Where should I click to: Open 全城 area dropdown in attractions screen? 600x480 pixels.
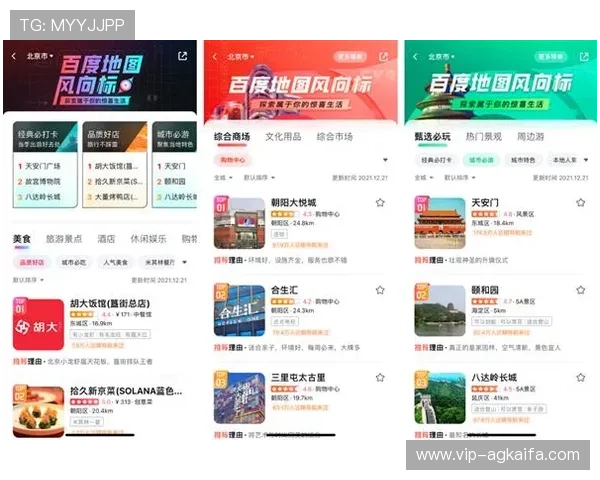point(424,178)
